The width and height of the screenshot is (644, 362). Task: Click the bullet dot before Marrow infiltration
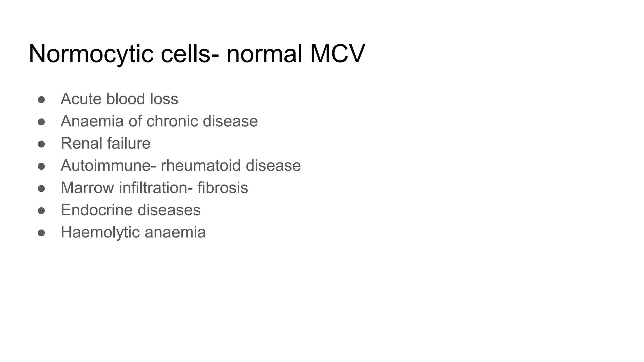tap(41, 189)
